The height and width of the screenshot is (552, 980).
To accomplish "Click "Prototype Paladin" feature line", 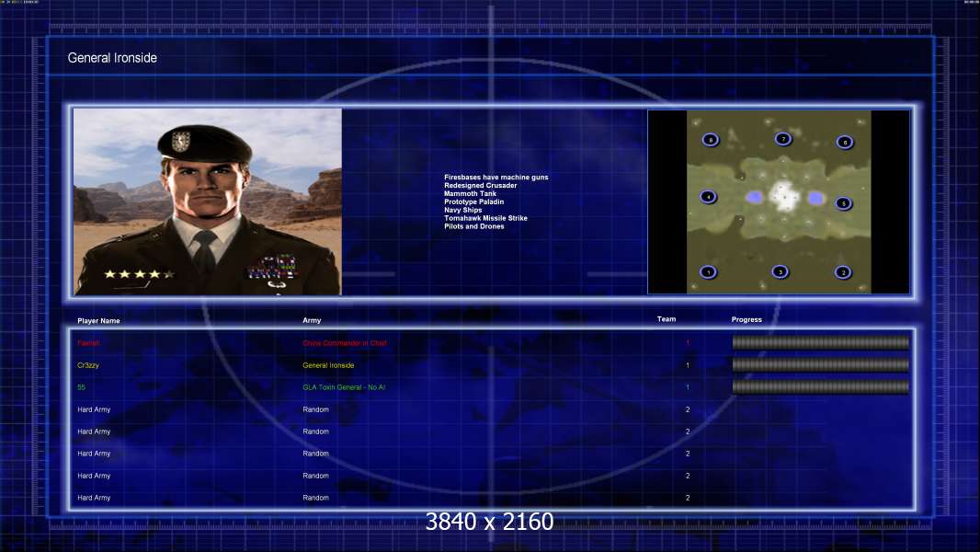I will click(x=473, y=201).
